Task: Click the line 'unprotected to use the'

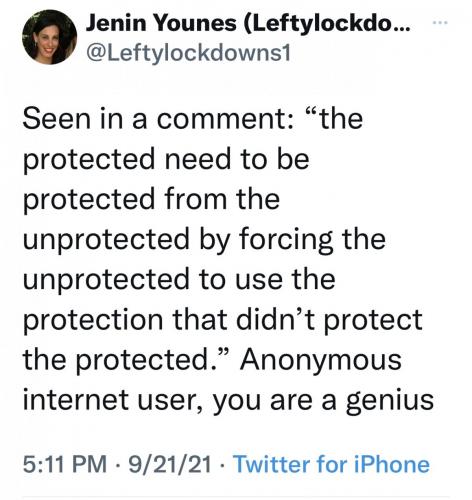Action: point(179,281)
